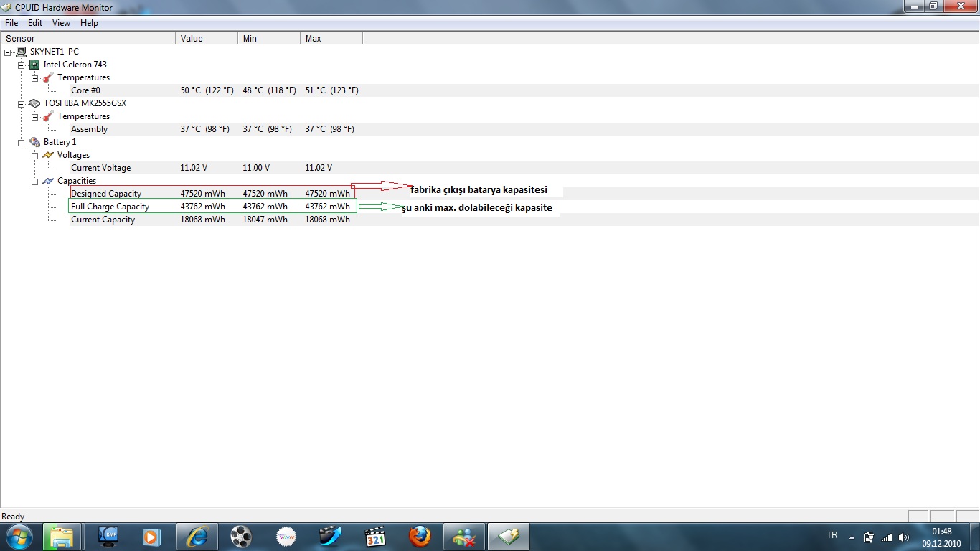The height and width of the screenshot is (551, 980).
Task: Click the HWMonitor title bar icon
Action: click(6, 7)
